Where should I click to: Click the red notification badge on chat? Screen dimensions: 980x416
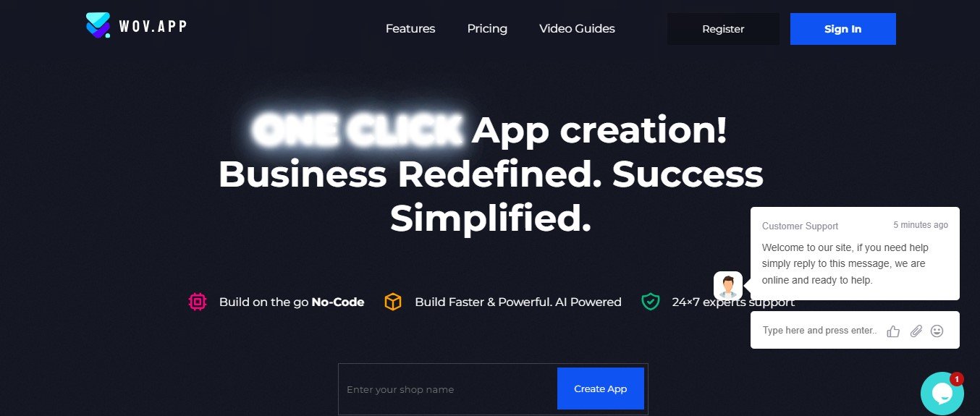pyautogui.click(x=957, y=379)
